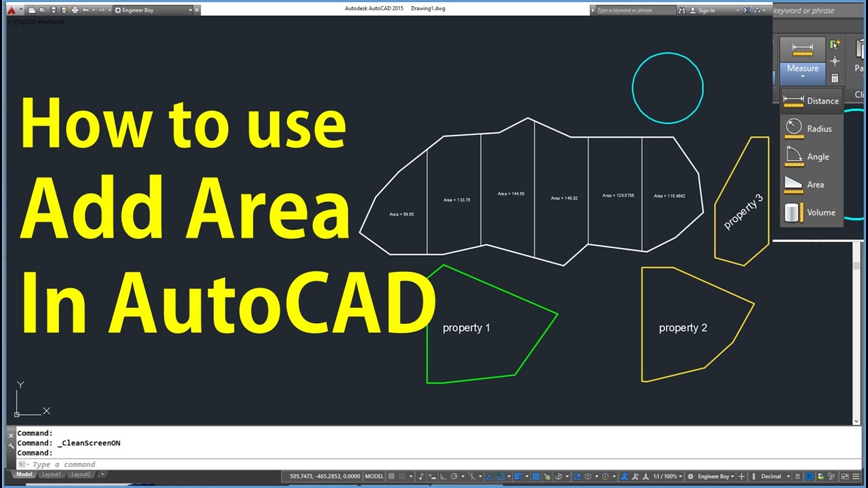This screenshot has width=868, height=488.
Task: Choose Angle from Measure menu
Action: [x=812, y=157]
